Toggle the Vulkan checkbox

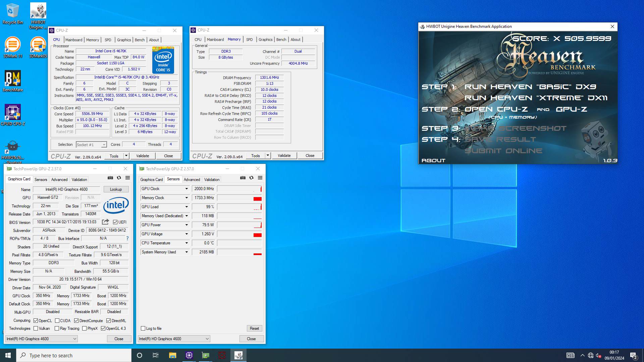36,328
